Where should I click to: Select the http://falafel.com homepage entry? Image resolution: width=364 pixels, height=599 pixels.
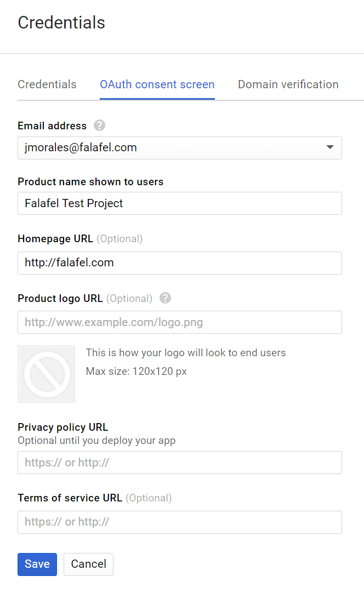[179, 263]
